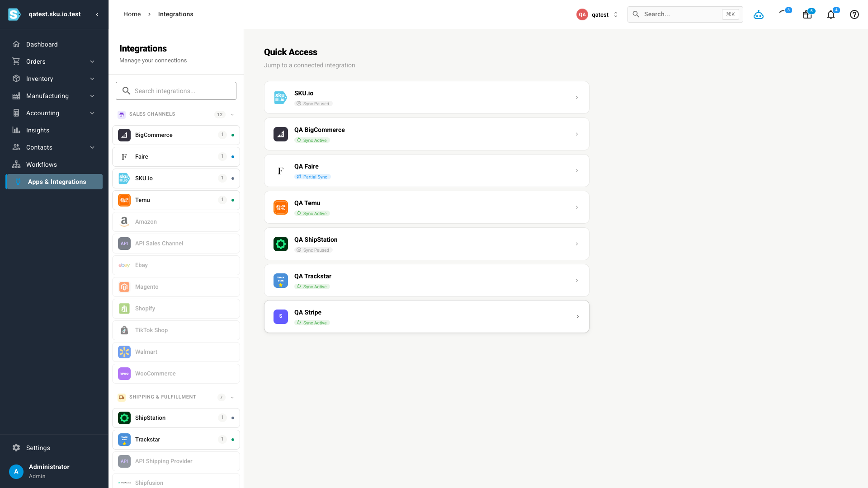Collapse the sidebar with the arrow icon
The width and height of the screenshot is (868, 488).
97,14
